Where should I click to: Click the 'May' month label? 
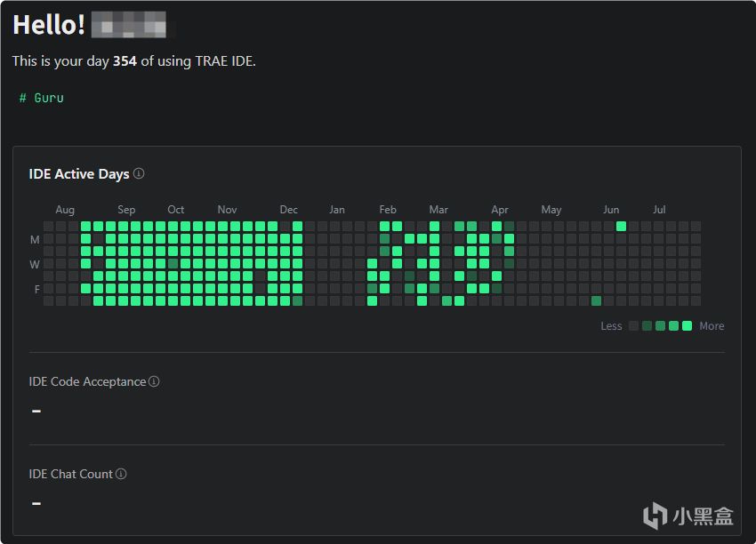[x=551, y=210]
